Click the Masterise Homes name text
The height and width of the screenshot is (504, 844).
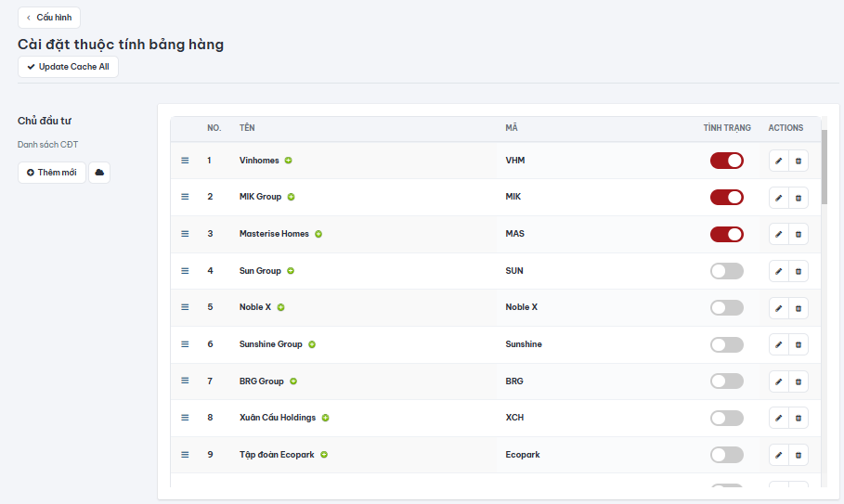274,234
